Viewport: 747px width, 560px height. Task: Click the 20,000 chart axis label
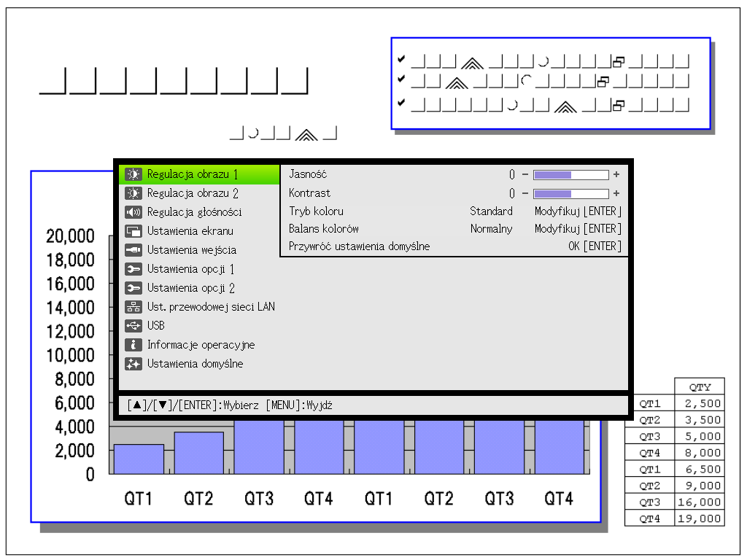pyautogui.click(x=70, y=236)
